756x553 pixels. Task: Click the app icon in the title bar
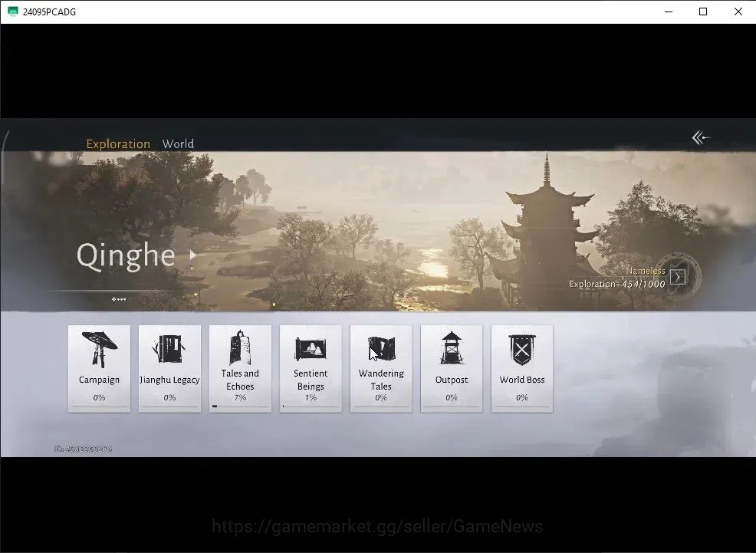[x=13, y=12]
